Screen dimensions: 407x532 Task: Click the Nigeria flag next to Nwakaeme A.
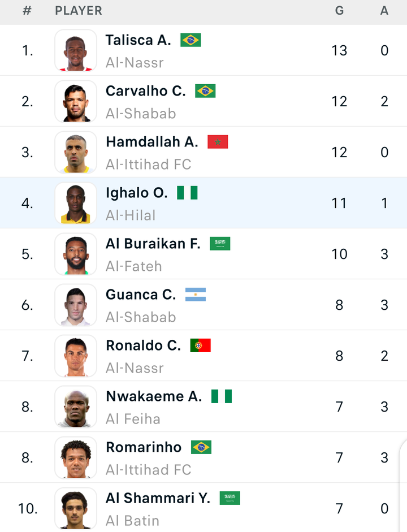click(222, 396)
